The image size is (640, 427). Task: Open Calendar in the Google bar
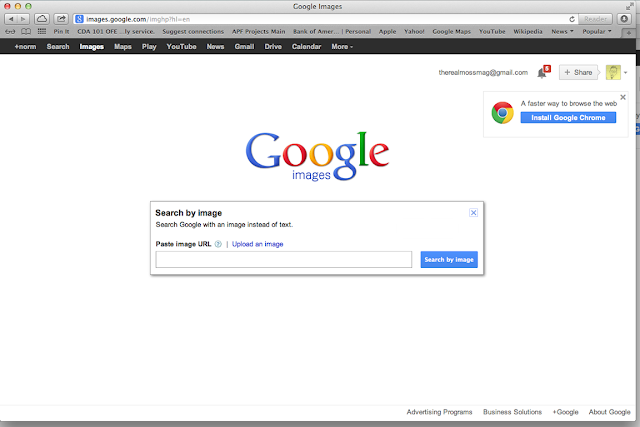point(306,47)
